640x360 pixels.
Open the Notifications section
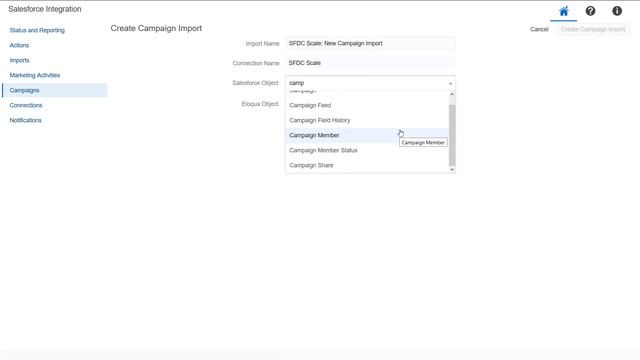coord(25,120)
